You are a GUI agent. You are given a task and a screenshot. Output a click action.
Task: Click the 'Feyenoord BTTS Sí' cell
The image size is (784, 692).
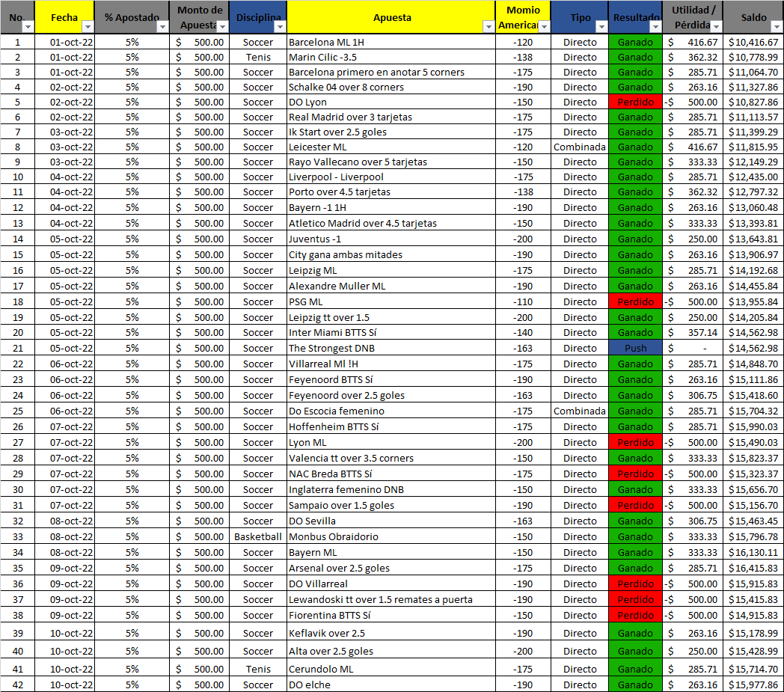391,379
